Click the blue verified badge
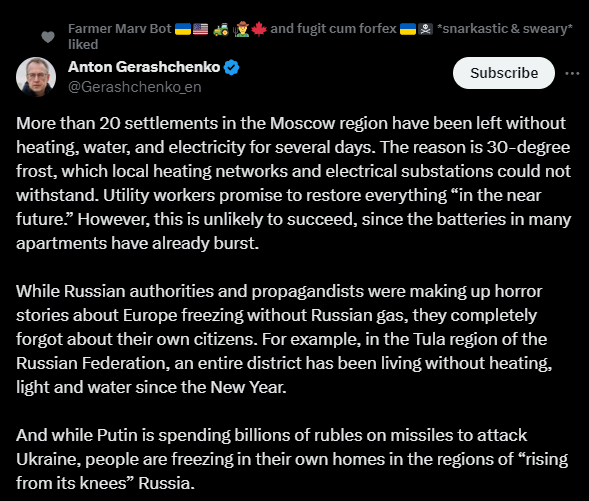This screenshot has width=589, height=501. point(231,68)
